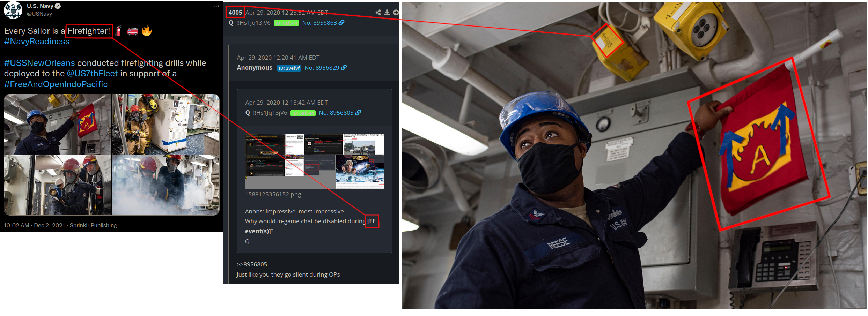Open the @USNavy handle
The height and width of the screenshot is (316, 868).
coord(39,14)
